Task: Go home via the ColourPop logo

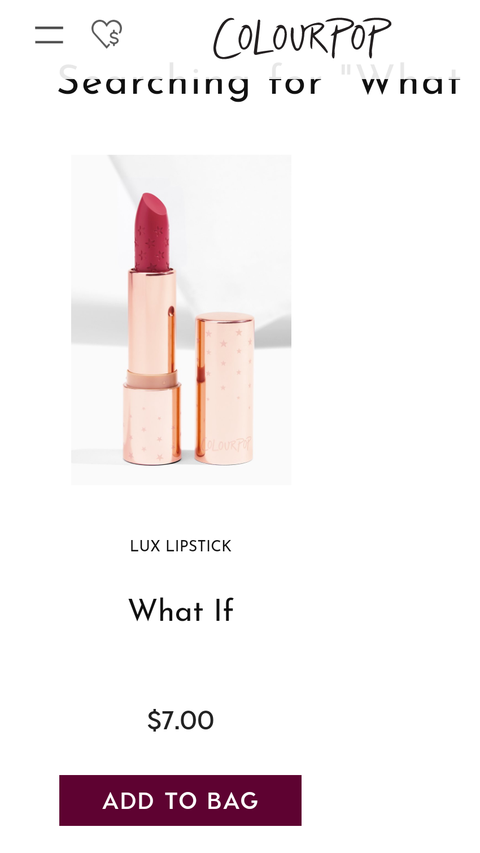Action: tap(302, 37)
